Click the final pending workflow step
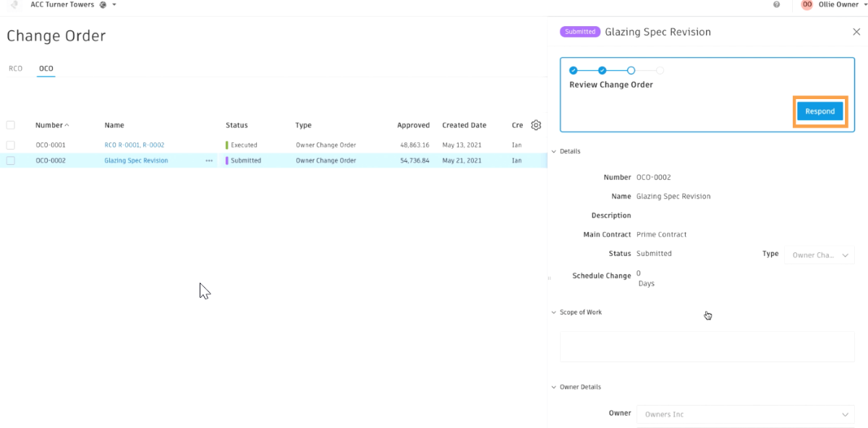This screenshot has height=428, width=868. point(660,70)
